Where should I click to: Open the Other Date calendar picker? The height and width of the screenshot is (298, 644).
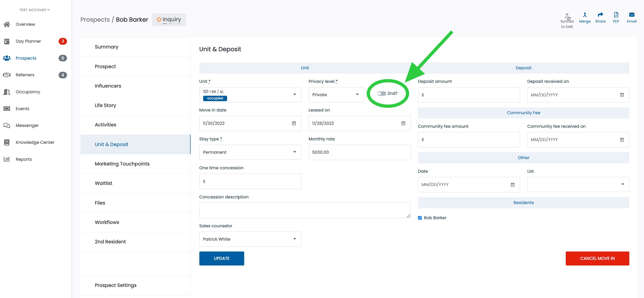pos(512,185)
